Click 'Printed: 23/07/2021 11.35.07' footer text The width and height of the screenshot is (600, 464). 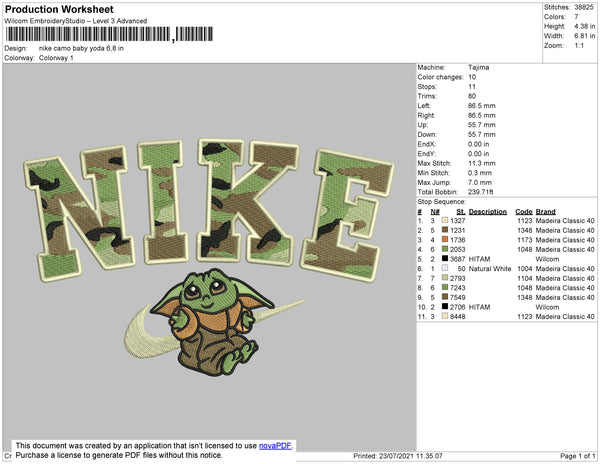398,456
